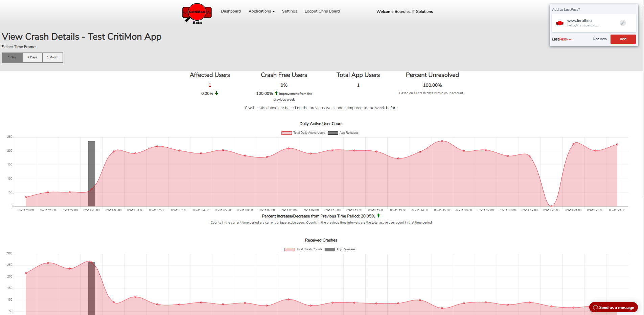The image size is (644, 315).
Task: Click the red LastPass site icon for www.localhost
Action: coord(560,23)
